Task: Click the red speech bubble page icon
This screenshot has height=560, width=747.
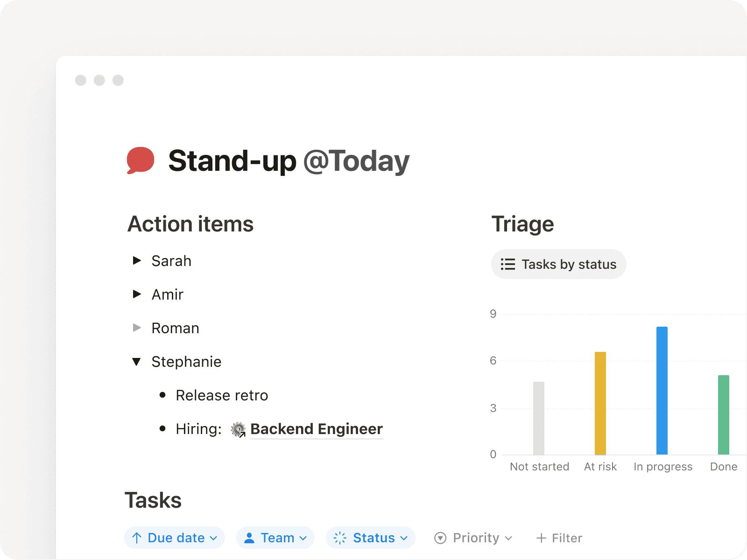Action: click(141, 160)
